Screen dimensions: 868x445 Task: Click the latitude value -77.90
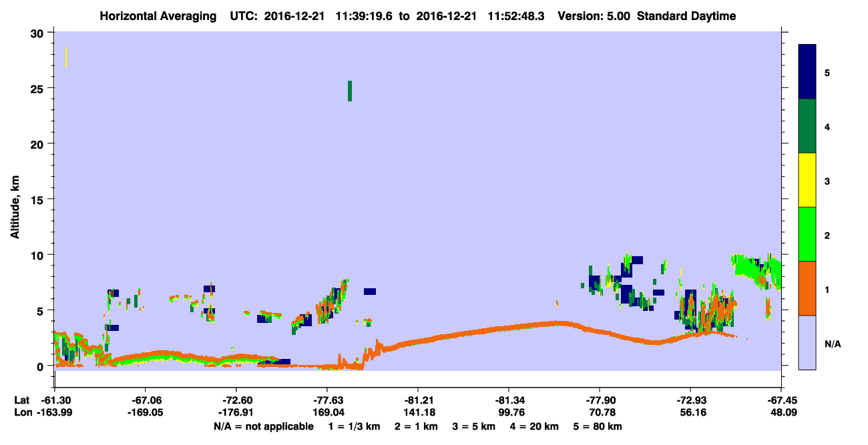click(x=600, y=400)
